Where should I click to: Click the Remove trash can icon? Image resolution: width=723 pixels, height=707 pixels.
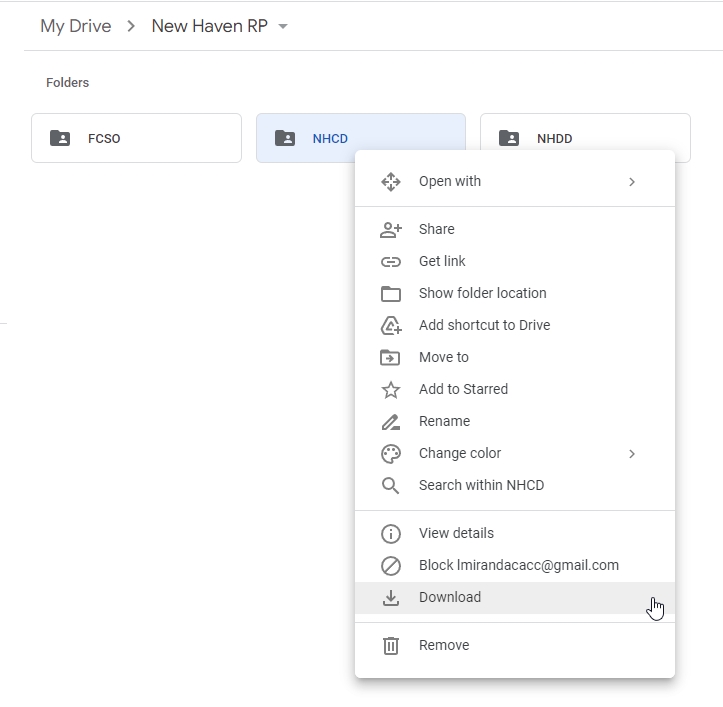[x=391, y=645]
